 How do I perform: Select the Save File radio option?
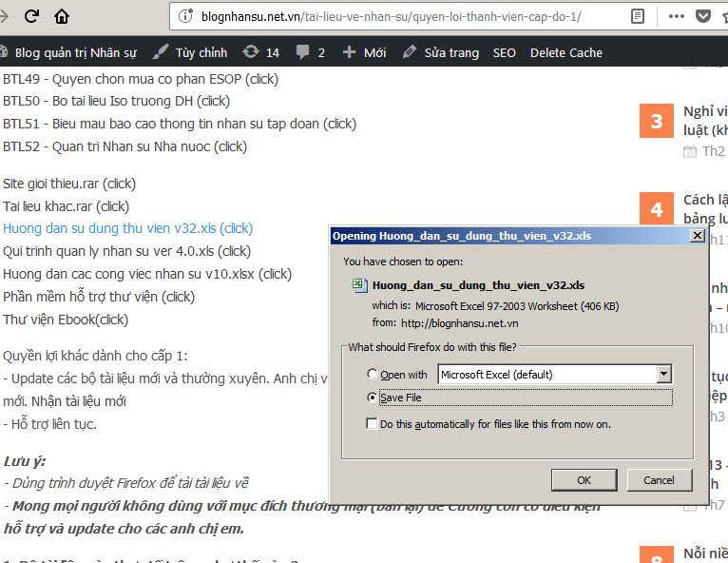[x=373, y=397]
